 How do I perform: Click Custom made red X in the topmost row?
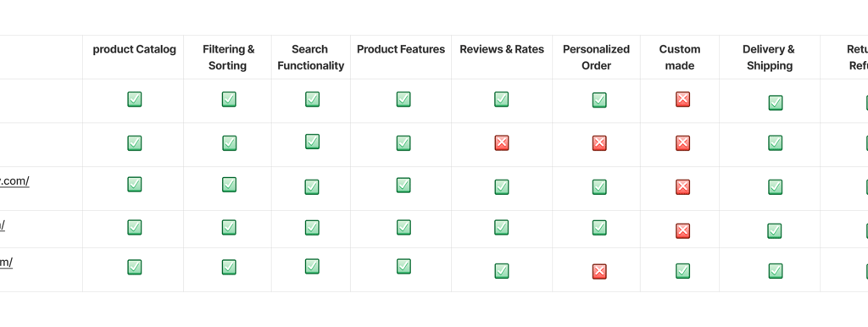[682, 99]
